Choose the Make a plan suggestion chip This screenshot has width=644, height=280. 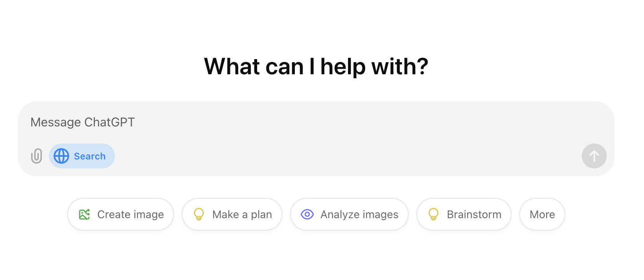coord(232,214)
